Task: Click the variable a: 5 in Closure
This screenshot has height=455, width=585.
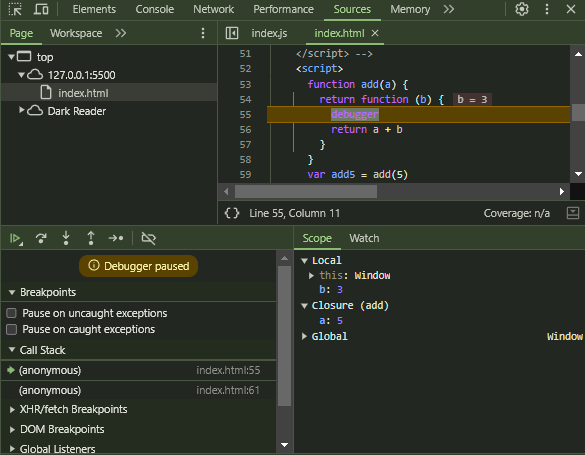Action: pos(331,320)
